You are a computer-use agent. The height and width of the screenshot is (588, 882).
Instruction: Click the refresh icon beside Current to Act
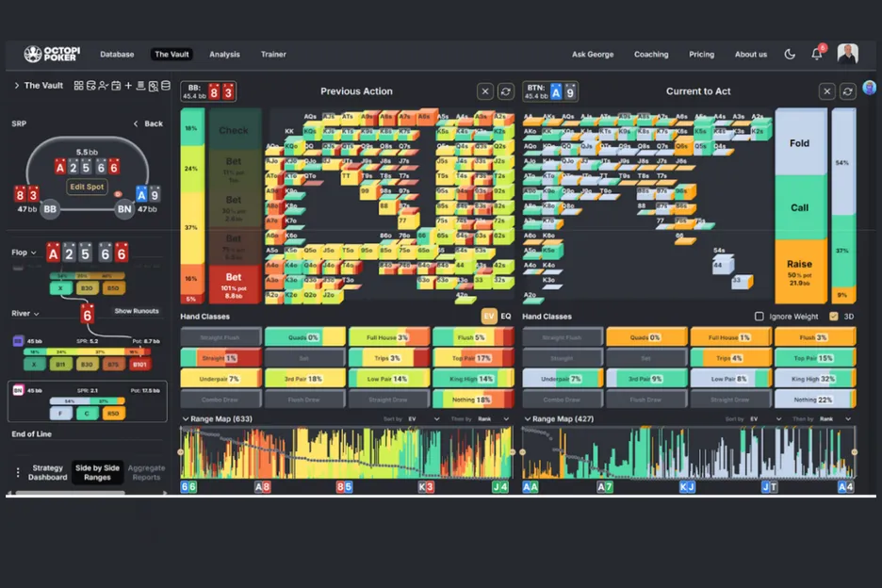pyautogui.click(x=847, y=91)
